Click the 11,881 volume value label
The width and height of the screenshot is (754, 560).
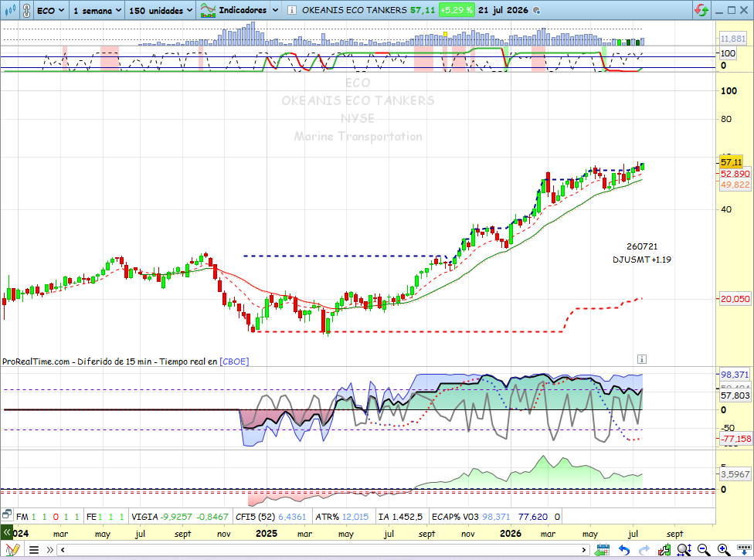point(733,39)
